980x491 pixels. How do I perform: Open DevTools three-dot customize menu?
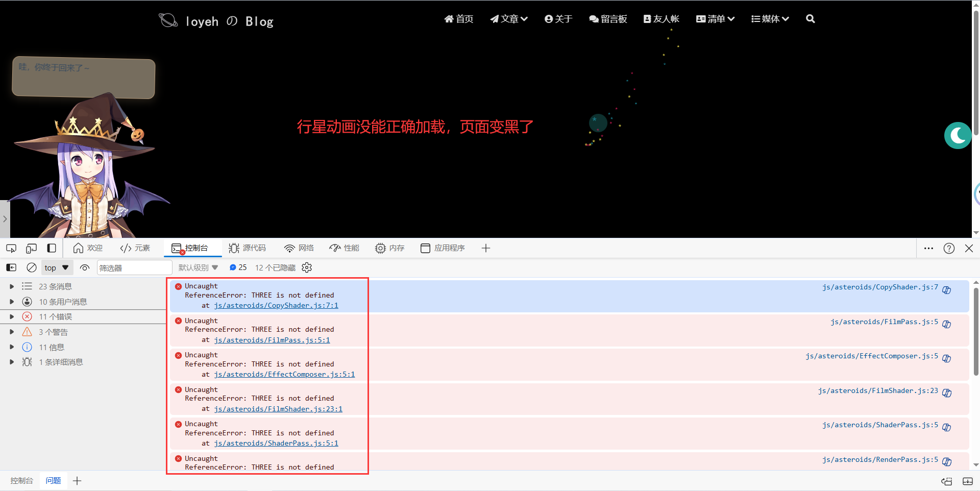(928, 248)
